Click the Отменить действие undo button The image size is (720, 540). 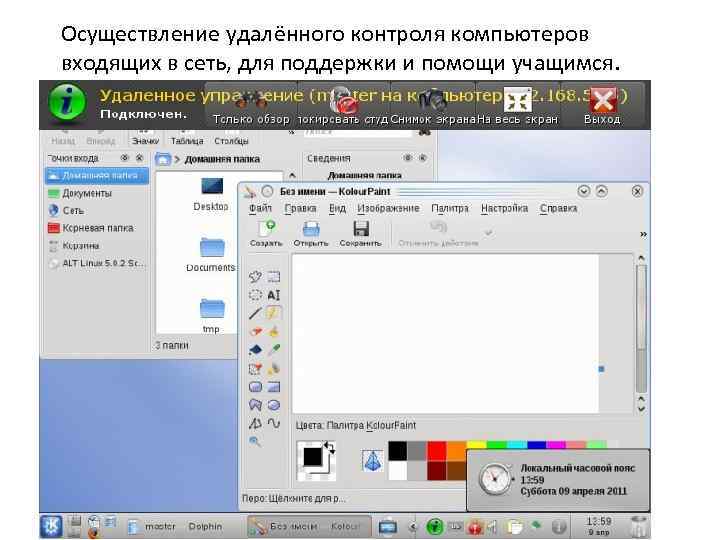tap(439, 234)
